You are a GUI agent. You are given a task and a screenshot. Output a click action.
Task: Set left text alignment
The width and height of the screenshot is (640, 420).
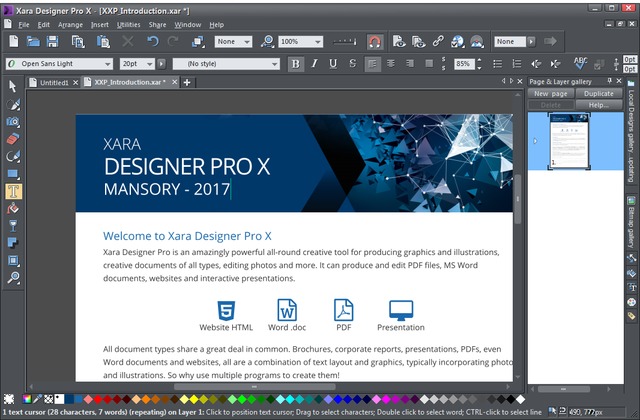pos(372,64)
